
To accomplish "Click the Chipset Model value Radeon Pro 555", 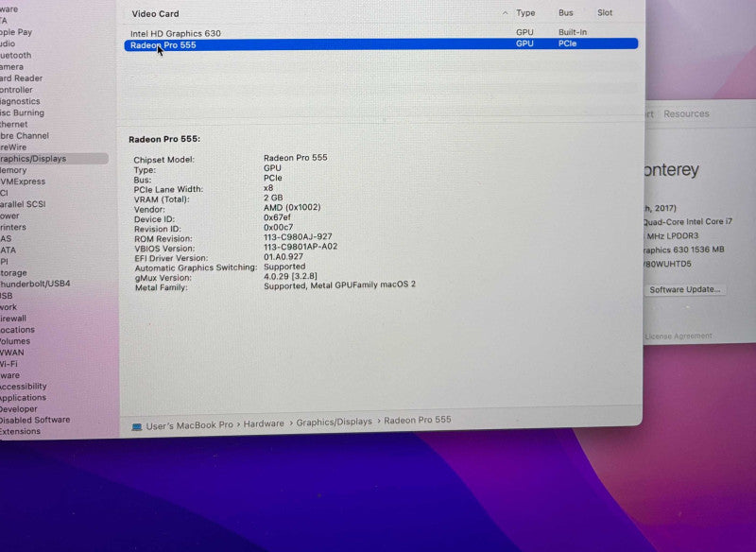I will coord(295,158).
